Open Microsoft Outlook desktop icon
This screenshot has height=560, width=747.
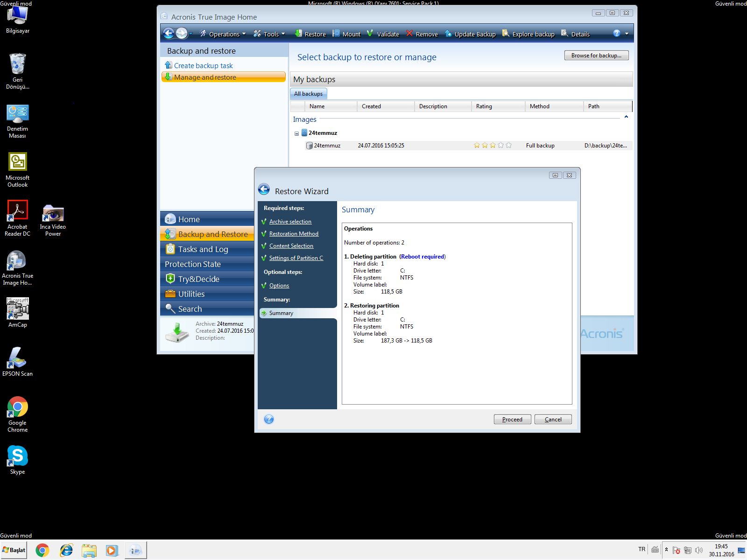pos(18,170)
